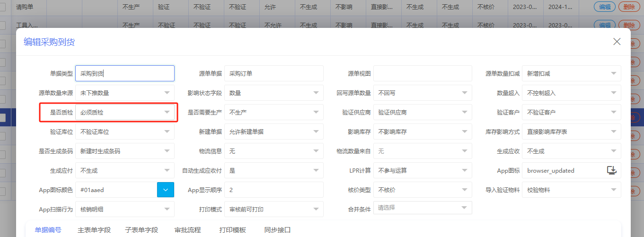644x237 pixels.
Task: Select the 同步接口 tab
Action: (x=277, y=230)
